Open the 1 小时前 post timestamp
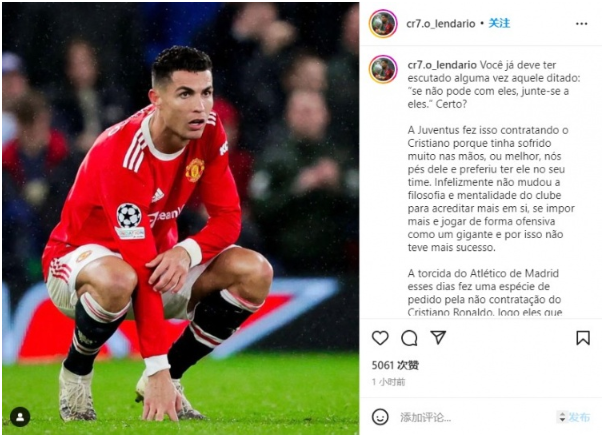This screenshot has height=437, width=604. click(x=389, y=382)
